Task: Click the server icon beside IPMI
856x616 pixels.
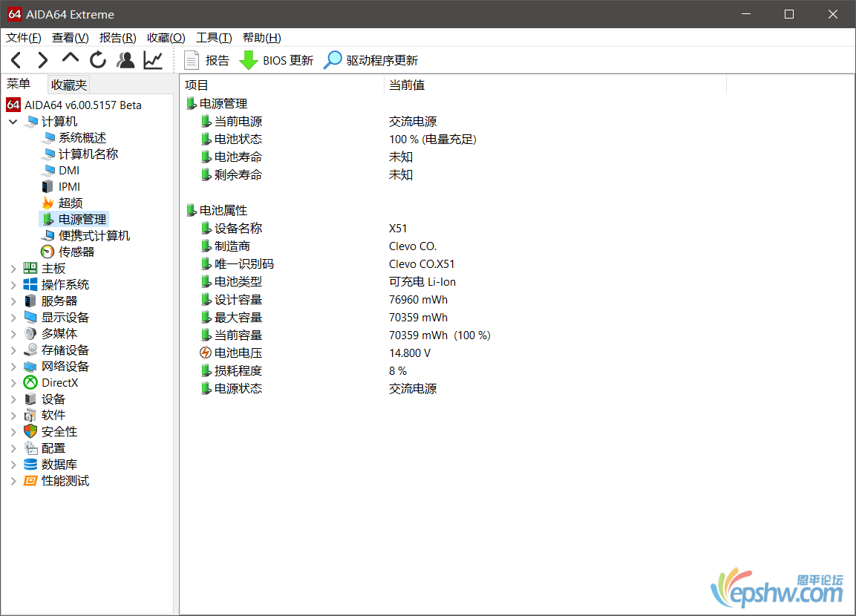Action: (48, 186)
